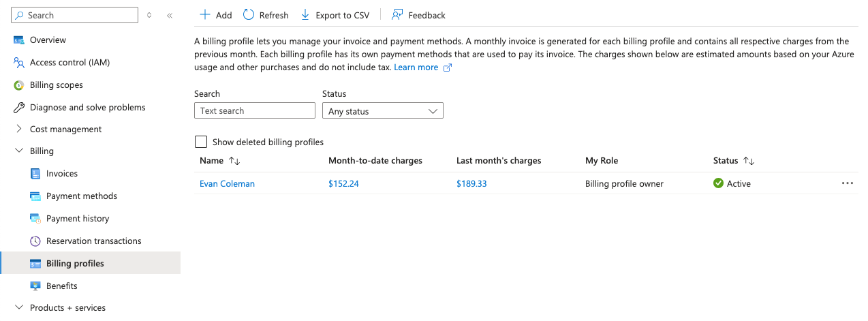
Task: Open month-to-date charges $152.24
Action: click(343, 183)
